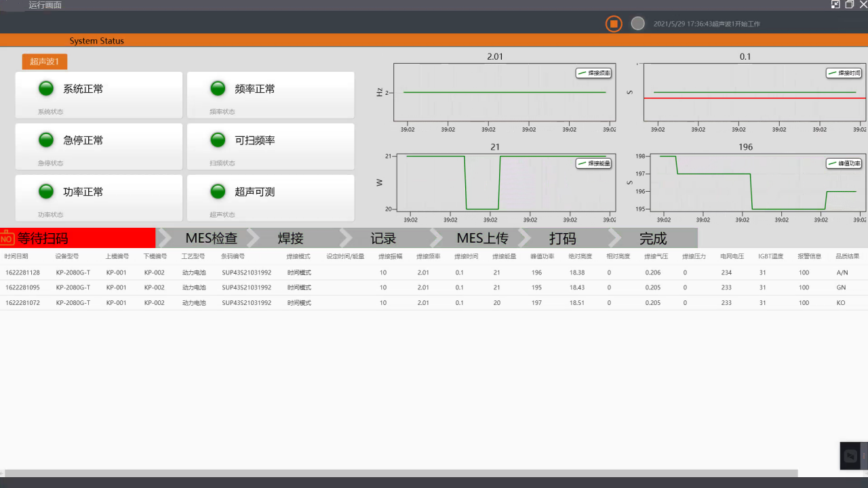Click the 功率正常 green status light
This screenshot has width=868, height=488.
click(46, 191)
